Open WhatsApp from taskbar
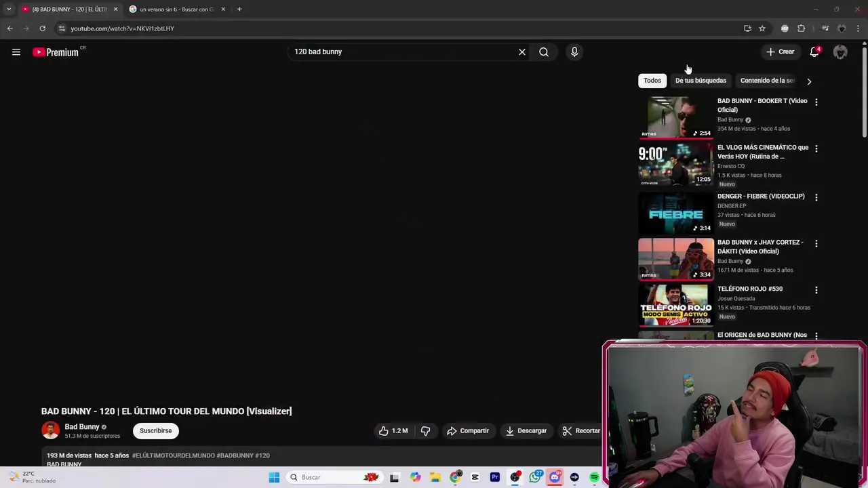This screenshot has height=488, width=868. pos(535,477)
